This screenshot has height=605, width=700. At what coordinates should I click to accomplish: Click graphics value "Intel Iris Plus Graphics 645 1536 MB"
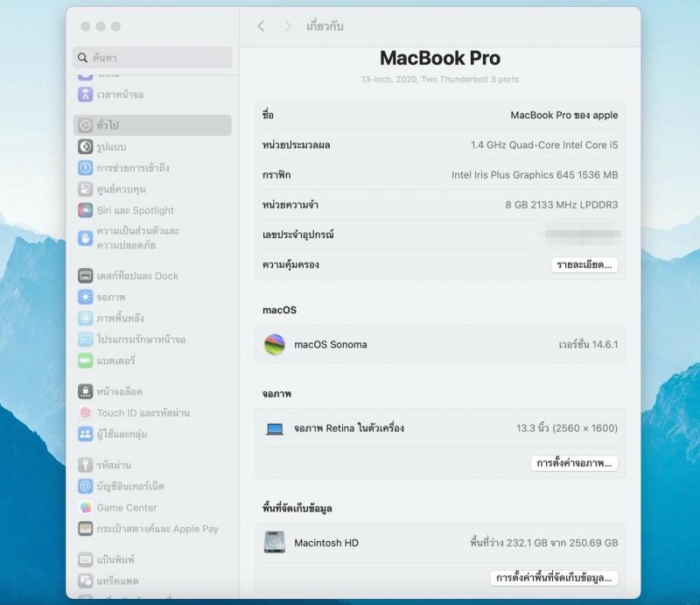[x=535, y=175]
